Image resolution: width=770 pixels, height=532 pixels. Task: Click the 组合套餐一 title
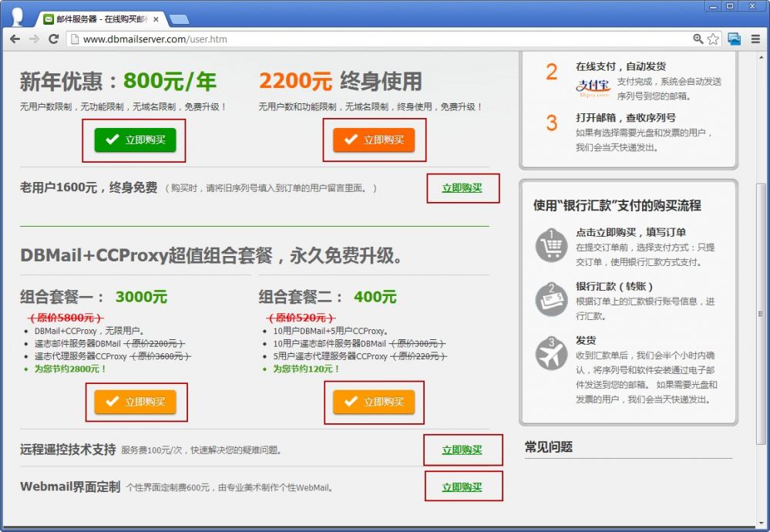[x=62, y=297]
